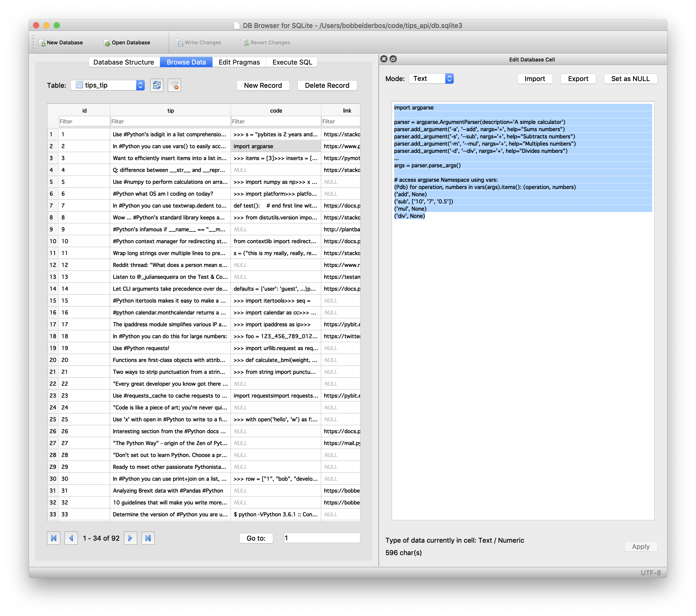The height and width of the screenshot is (616, 696).
Task: Jump to last page of records
Action: [148, 538]
